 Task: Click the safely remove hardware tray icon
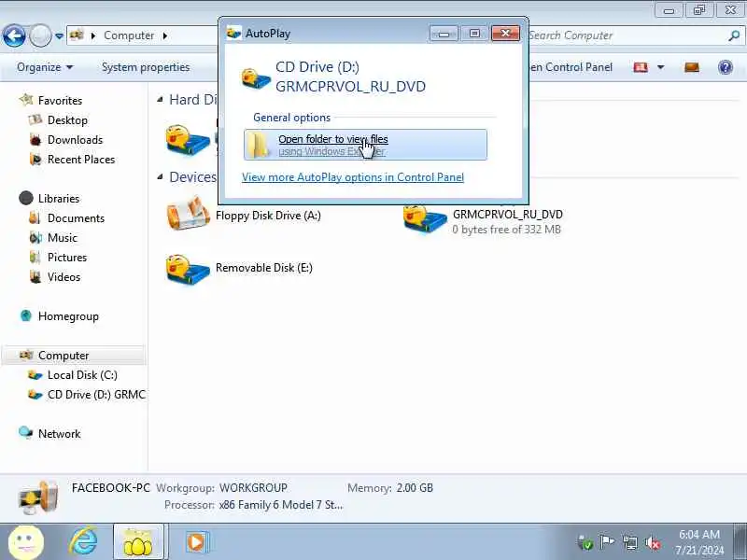(x=585, y=542)
